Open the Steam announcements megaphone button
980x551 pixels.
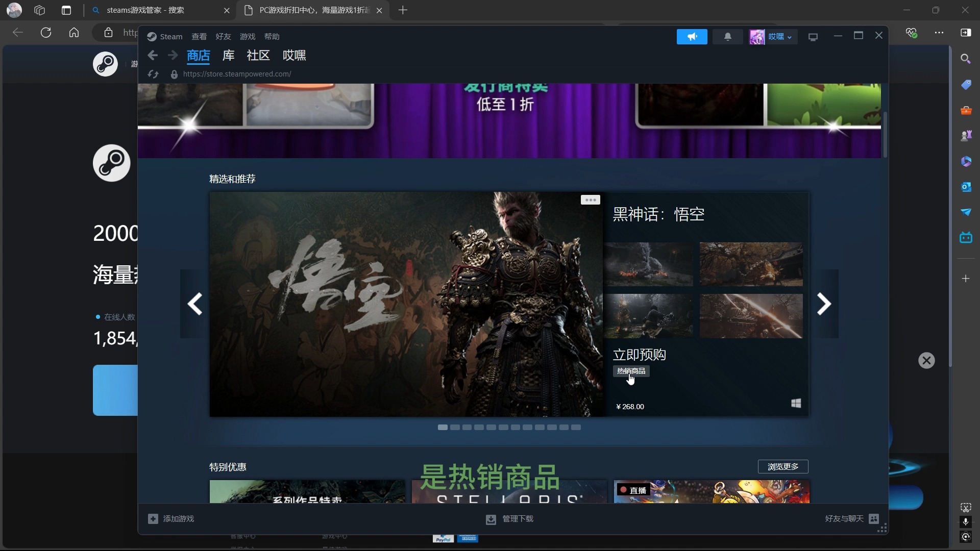point(692,37)
